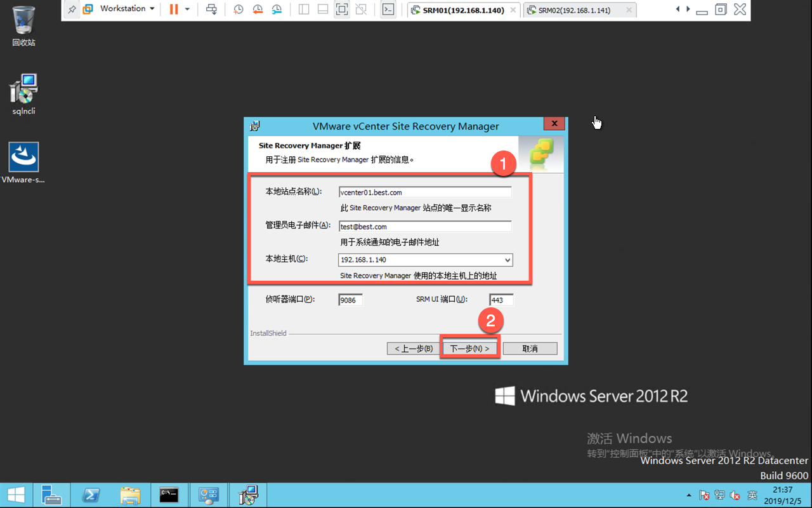The image size is (812, 508).
Task: Open the Workstation dropdown menu
Action: click(x=127, y=9)
